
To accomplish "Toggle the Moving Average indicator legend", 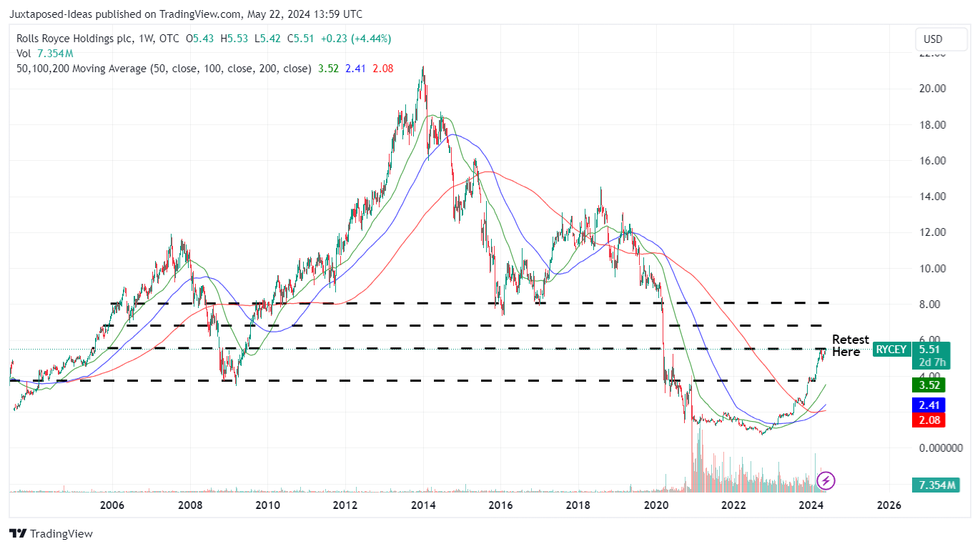I will (x=161, y=68).
